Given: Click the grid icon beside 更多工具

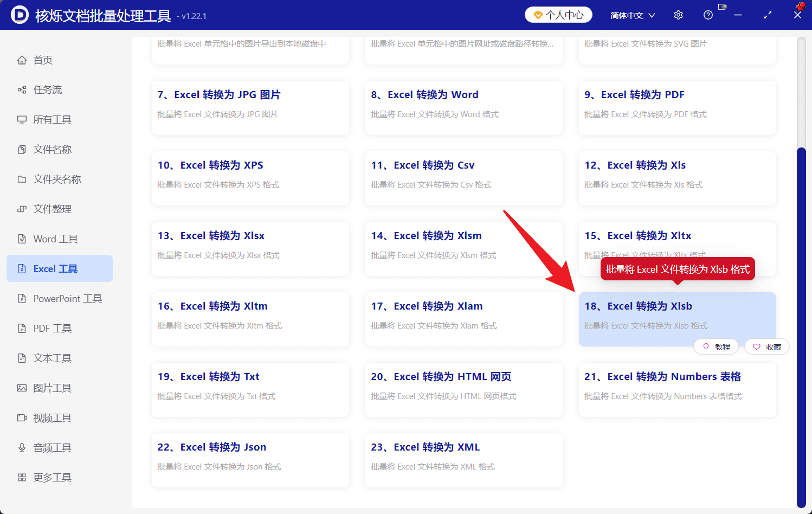Looking at the screenshot, I should click(x=22, y=478).
